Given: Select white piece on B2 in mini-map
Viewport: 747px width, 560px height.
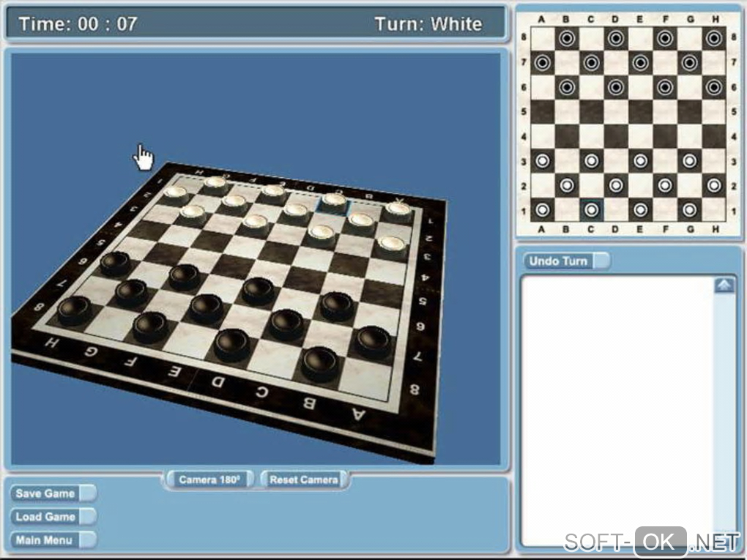Looking at the screenshot, I should click(x=567, y=184).
